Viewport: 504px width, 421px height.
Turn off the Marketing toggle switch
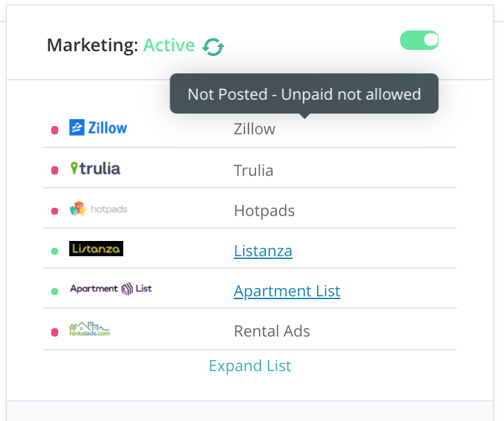coord(420,40)
